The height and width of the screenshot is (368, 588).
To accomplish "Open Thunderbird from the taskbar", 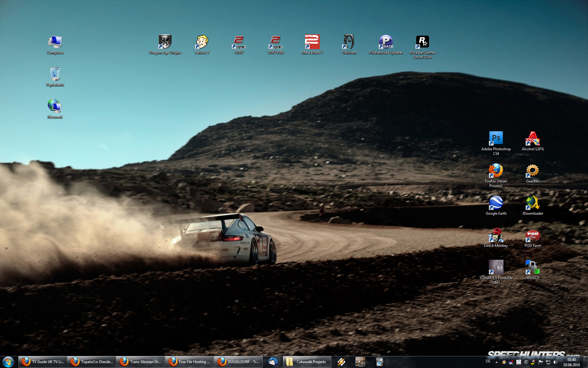I will point(273,362).
